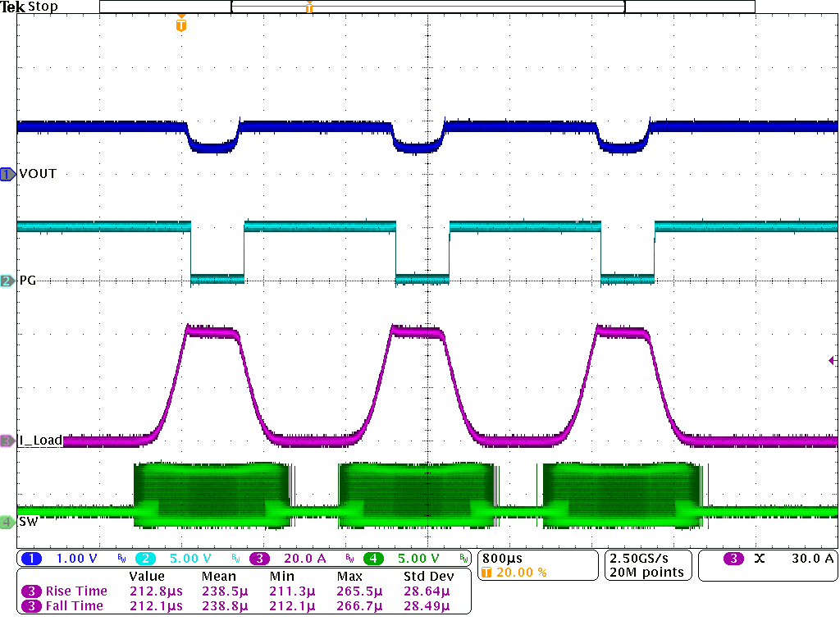Click the magenta trigger level arrow on right edge
The width and height of the screenshot is (840, 630).
coord(833,360)
